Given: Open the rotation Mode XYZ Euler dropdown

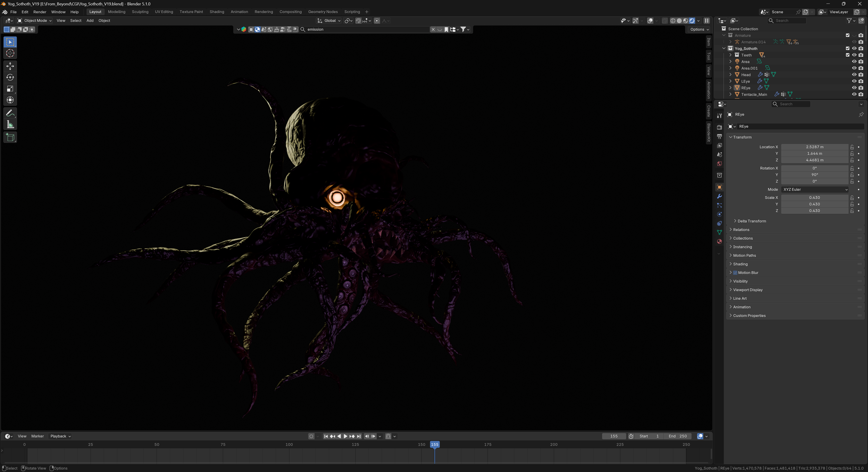Looking at the screenshot, I should [815, 190].
